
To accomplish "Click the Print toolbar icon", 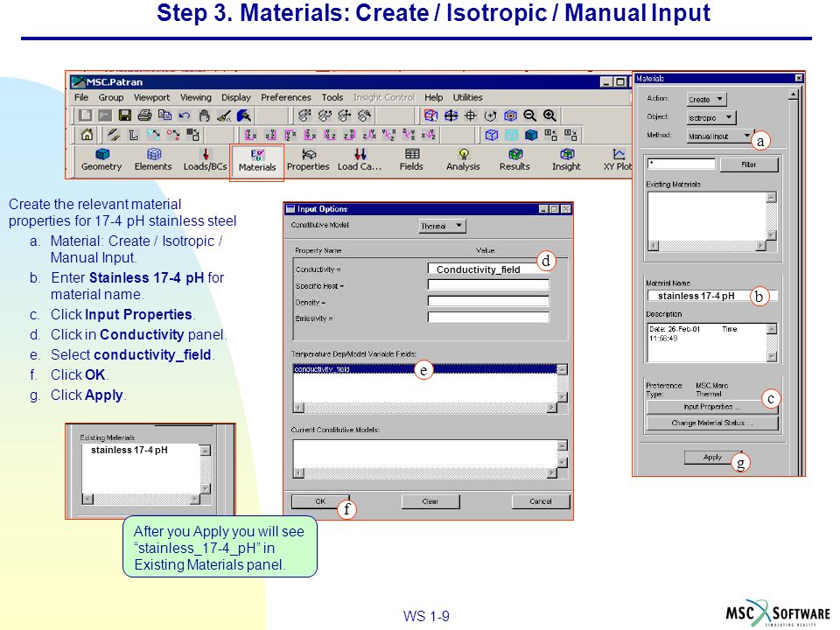I will 144,115.
